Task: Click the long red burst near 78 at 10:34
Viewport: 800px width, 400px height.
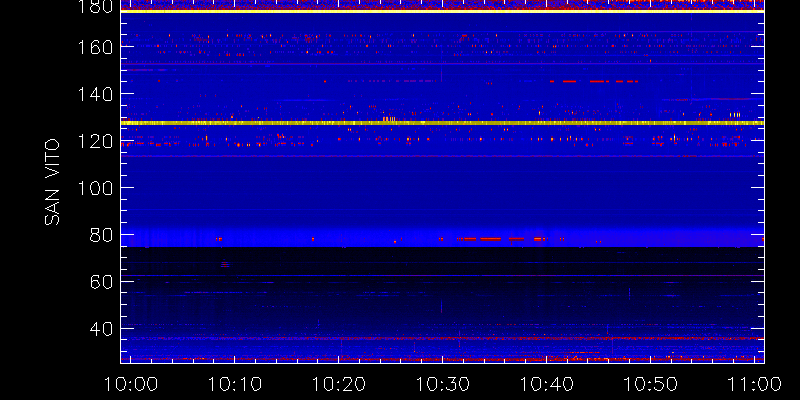Action: [x=490, y=239]
